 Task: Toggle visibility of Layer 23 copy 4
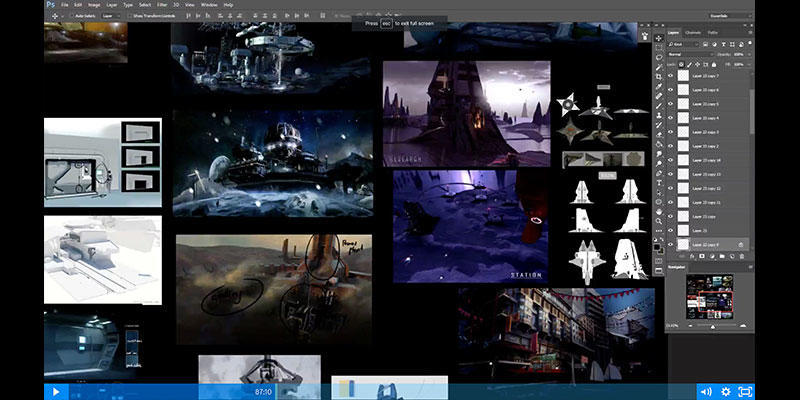[x=671, y=118]
